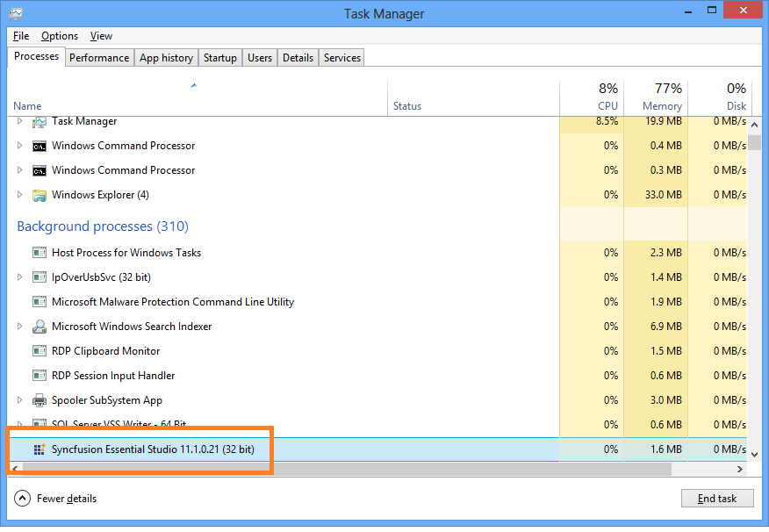
Task: Switch to the Users tab
Action: tap(260, 58)
